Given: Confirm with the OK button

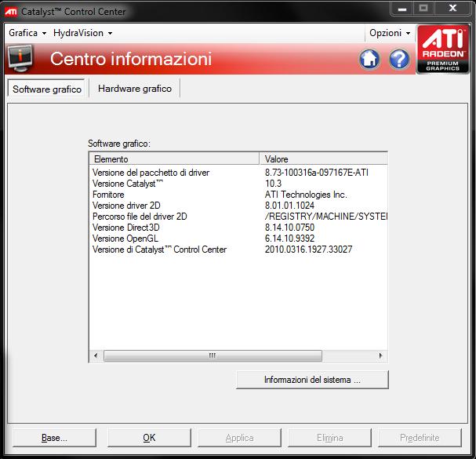Looking at the screenshot, I should tap(149, 438).
